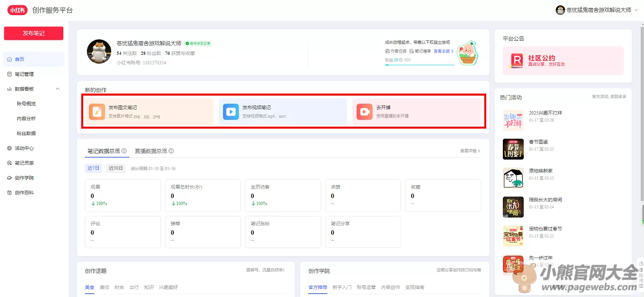Click the 数据看板 bar chart icon
This screenshot has width=644, height=297.
[x=10, y=89]
